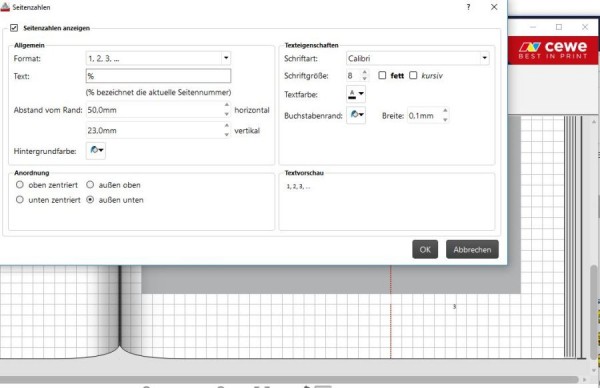Toggle the Seitenzahlen anzeigen checkbox

point(14,28)
